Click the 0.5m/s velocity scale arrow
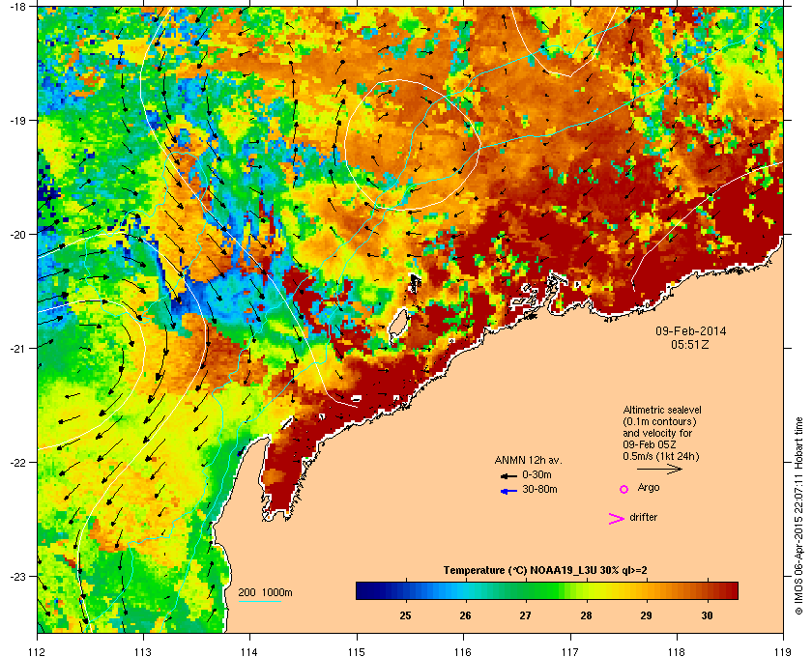812x657 pixels. pos(659,470)
